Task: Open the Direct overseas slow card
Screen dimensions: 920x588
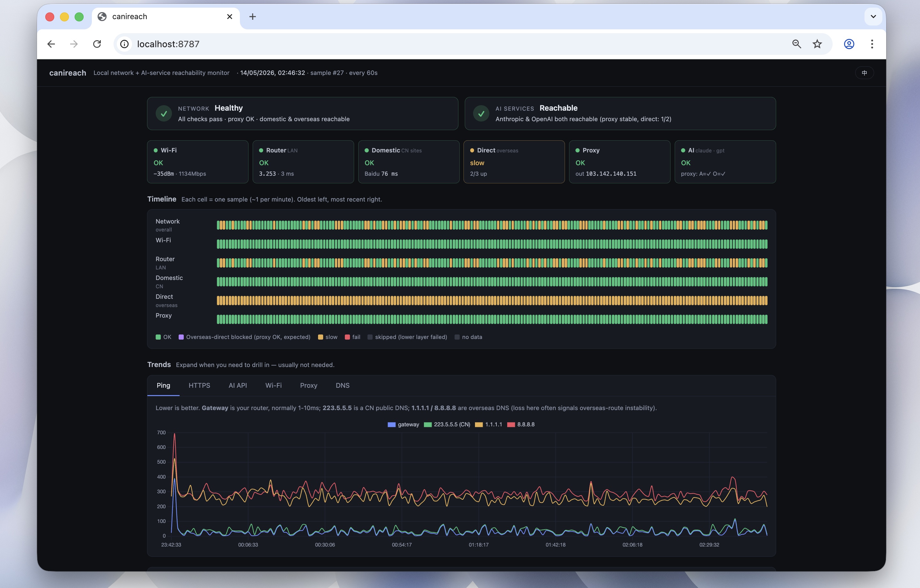Action: 514,162
